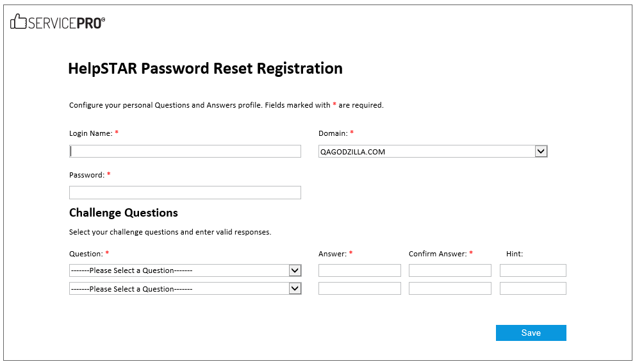The height and width of the screenshot is (364, 635).
Task: Click the second Confirm Answer field
Action: point(450,288)
